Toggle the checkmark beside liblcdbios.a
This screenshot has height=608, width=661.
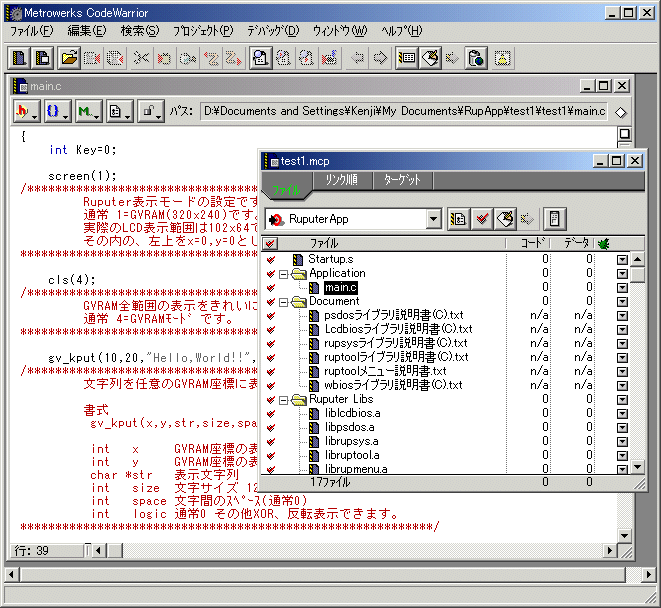(271, 413)
